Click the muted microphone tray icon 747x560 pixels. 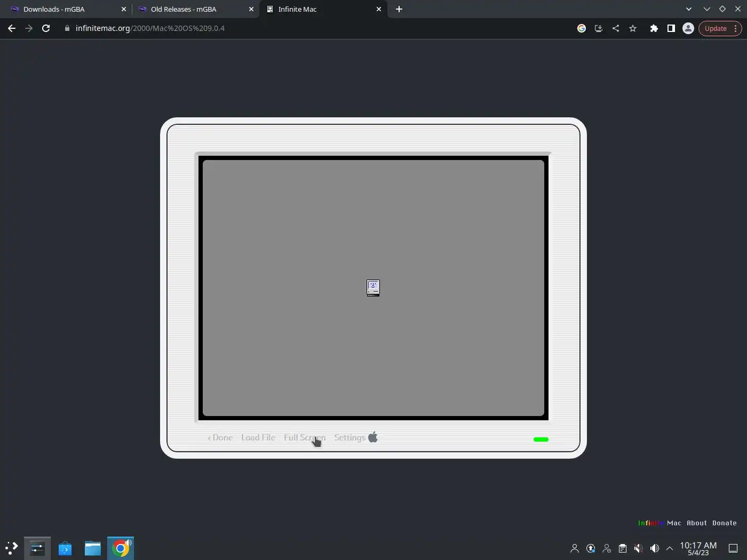coord(639,548)
